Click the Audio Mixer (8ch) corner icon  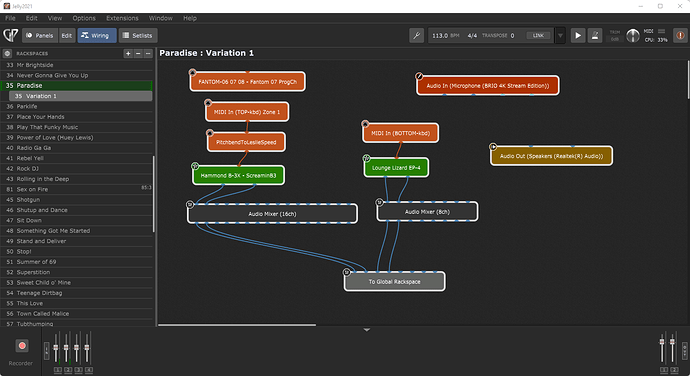(379, 203)
